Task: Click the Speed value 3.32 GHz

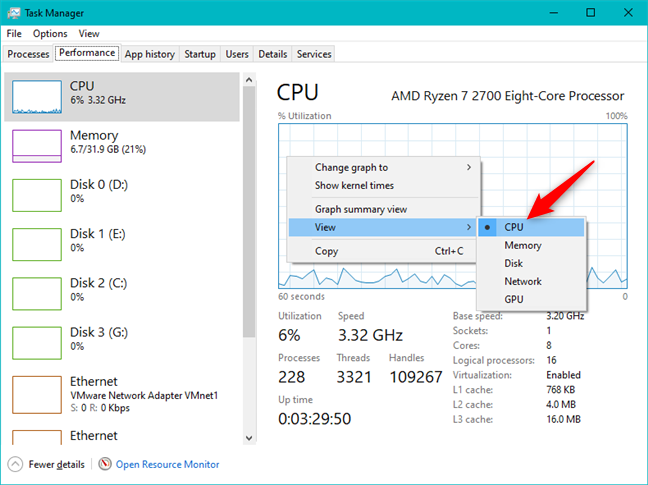Action: pyautogui.click(x=370, y=335)
